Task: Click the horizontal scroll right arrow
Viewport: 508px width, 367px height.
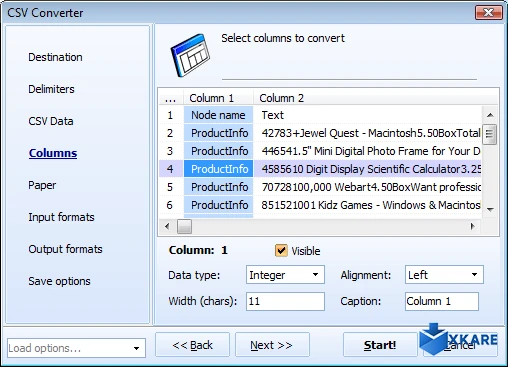Action: click(x=473, y=227)
